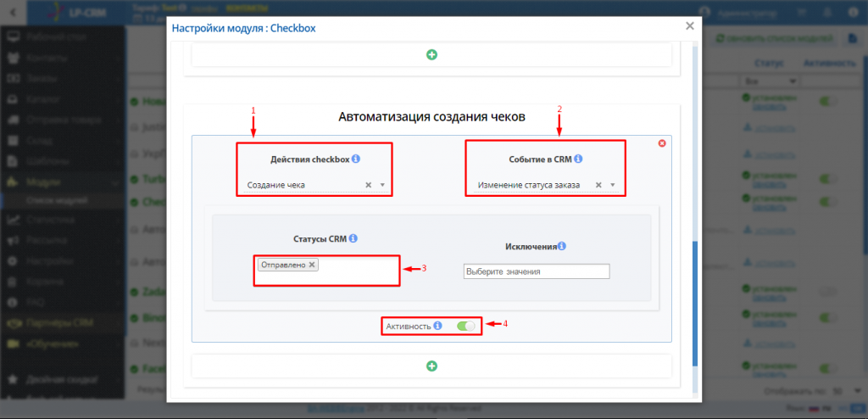Show info tooltip for Статусы CRM
Screen dimensions: 868x419
[x=353, y=238]
